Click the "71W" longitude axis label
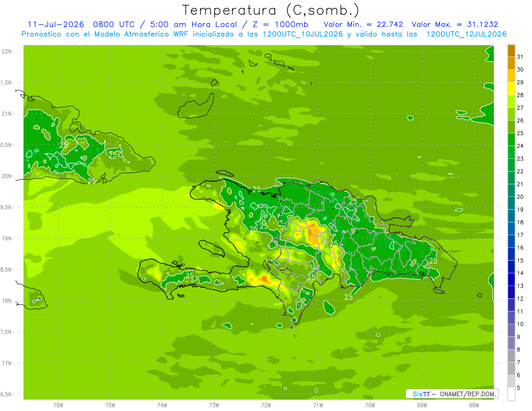Viewport: 532px width, 411px height. click(x=318, y=405)
